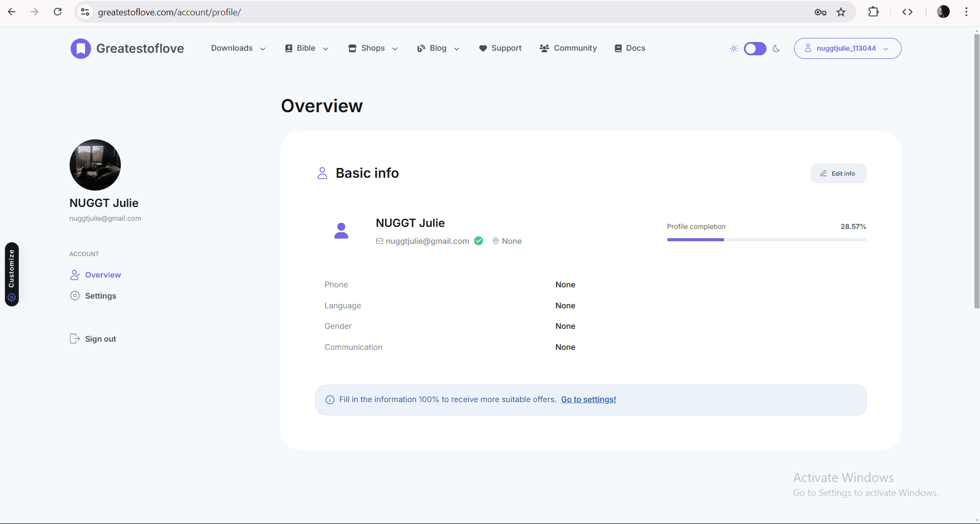Click the sun light-mode icon
The image size is (980, 524).
pos(734,49)
